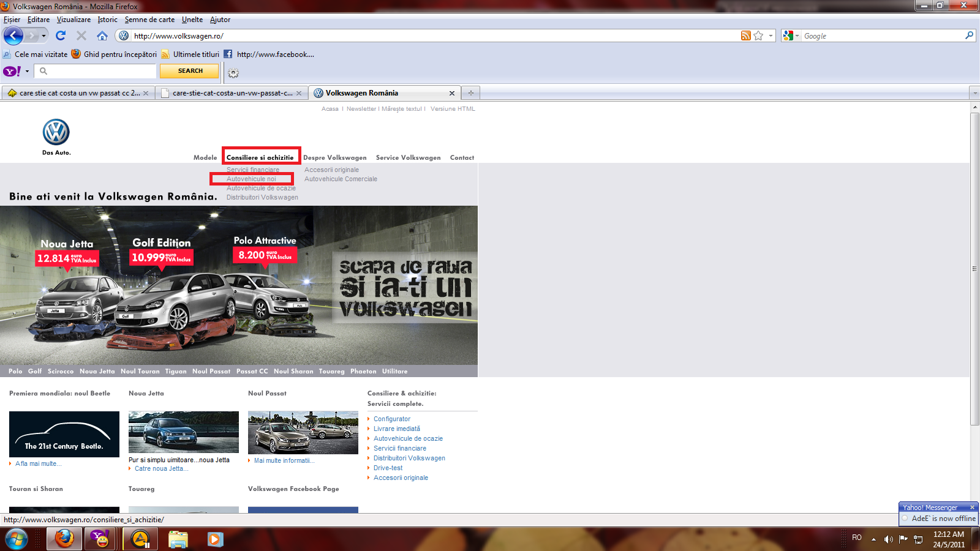Open the back/forward history dropdown
The width and height of the screenshot is (980, 551).
43,36
